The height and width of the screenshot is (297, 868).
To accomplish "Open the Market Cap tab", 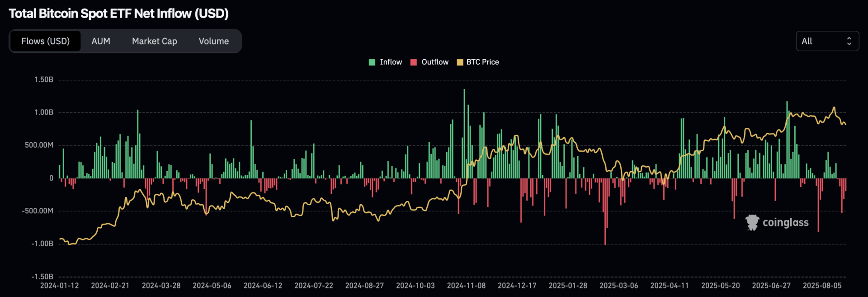I will point(155,41).
